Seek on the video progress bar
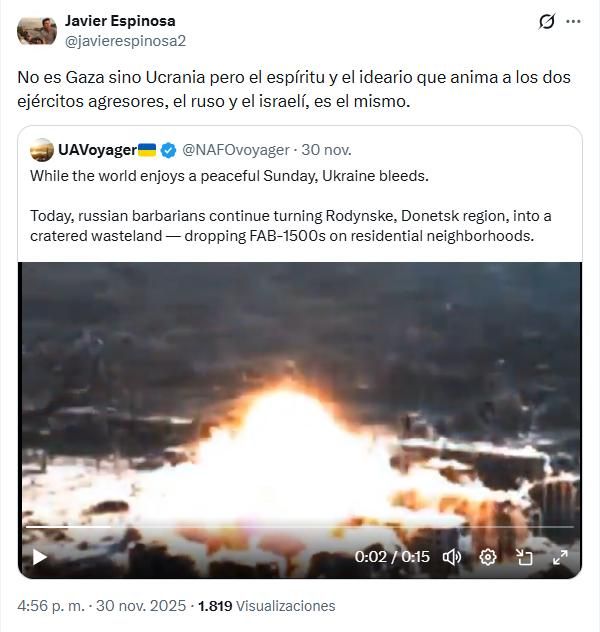This screenshot has height=632, width=600. point(300,526)
